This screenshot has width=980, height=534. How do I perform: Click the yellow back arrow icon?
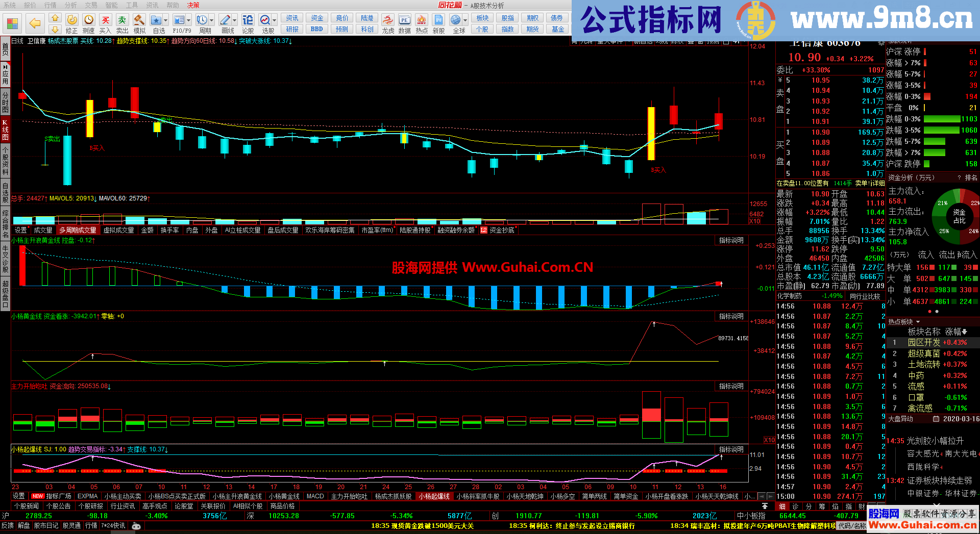35,23
